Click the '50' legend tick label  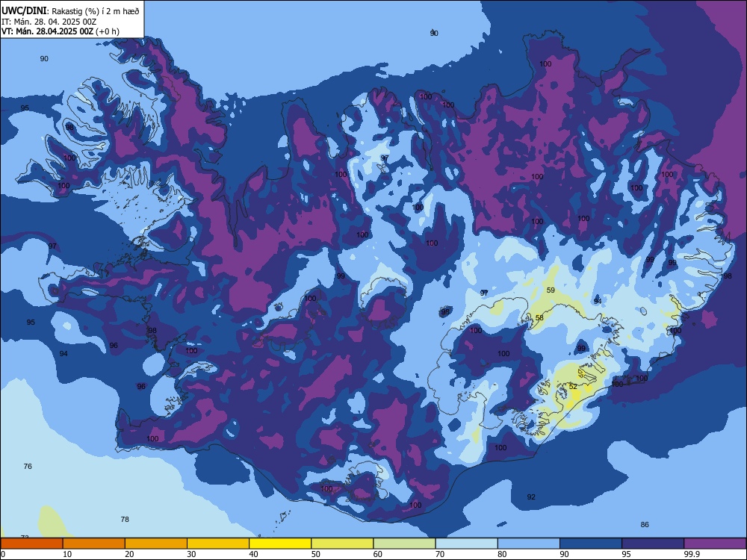click(x=316, y=554)
